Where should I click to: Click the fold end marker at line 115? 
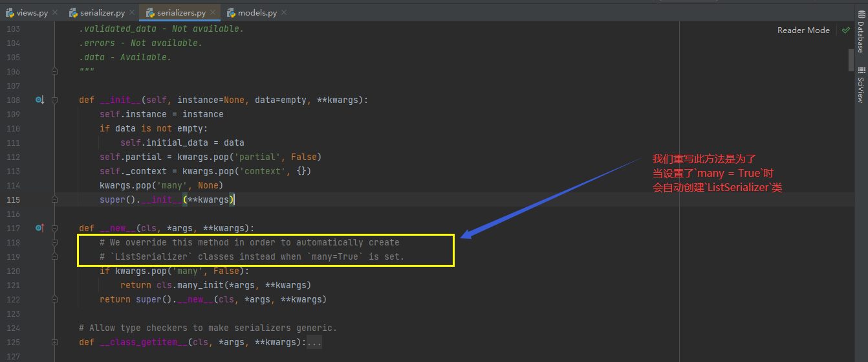(x=55, y=199)
